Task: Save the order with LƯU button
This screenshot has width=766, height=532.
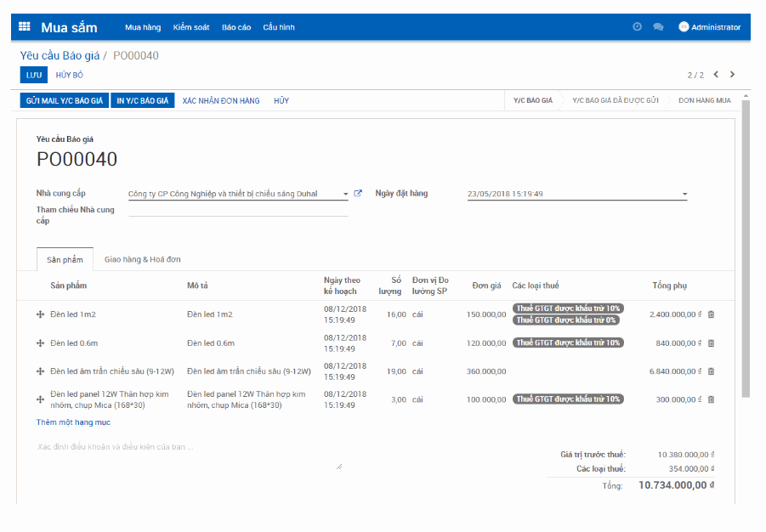Action: click(33, 75)
